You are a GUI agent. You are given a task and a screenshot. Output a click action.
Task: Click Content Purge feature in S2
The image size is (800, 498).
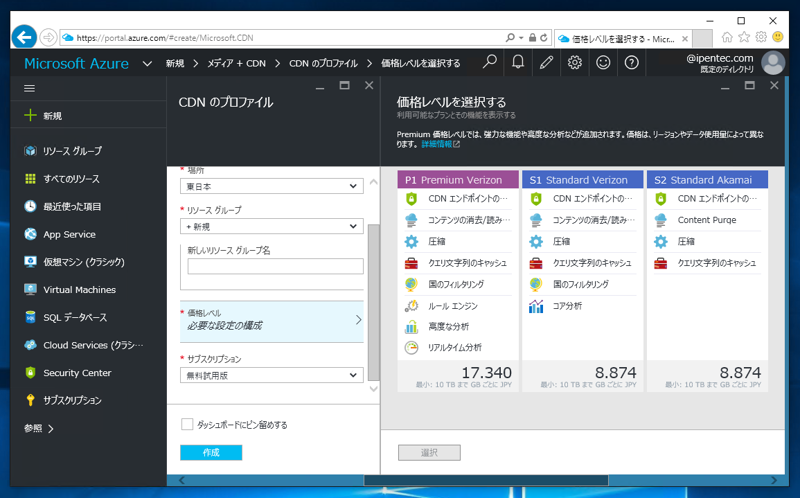[x=707, y=220]
